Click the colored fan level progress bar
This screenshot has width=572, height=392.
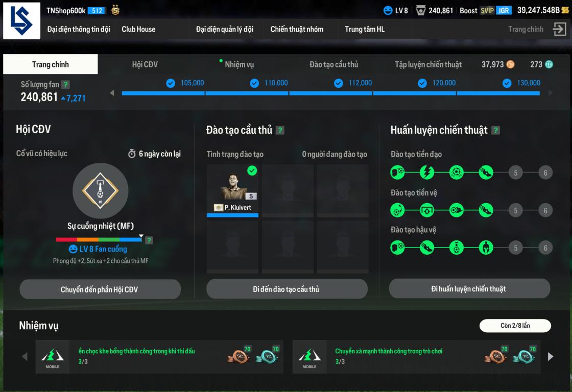[99, 239]
